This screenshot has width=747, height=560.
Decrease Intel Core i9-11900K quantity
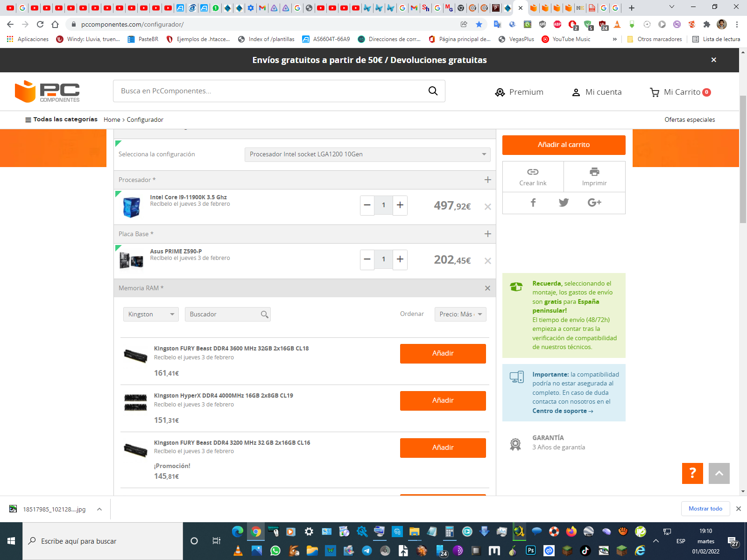[367, 205]
